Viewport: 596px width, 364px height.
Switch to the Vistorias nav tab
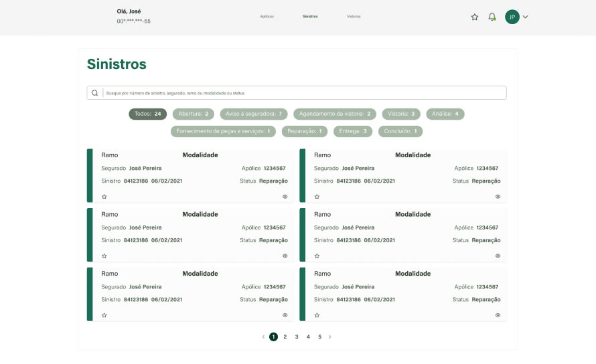354,16
